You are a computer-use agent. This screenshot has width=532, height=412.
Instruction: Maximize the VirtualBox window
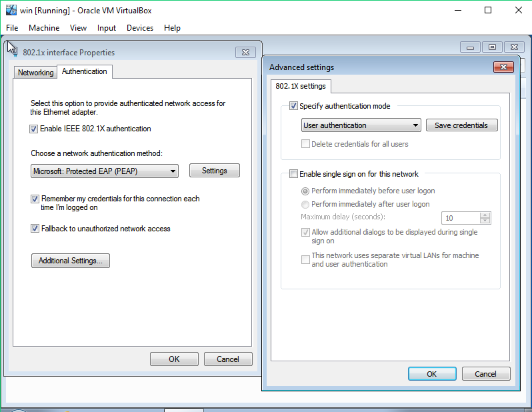coord(488,10)
